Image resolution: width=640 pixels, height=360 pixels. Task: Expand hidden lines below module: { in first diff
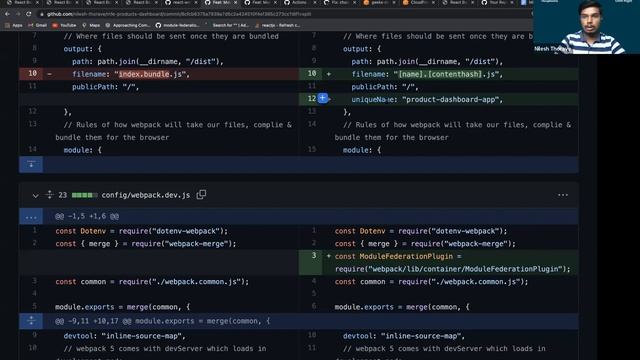tap(31, 164)
